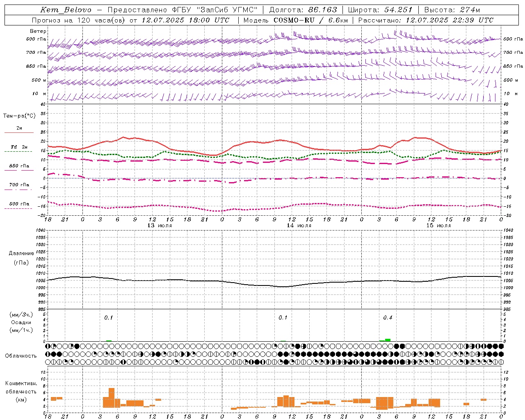Click the 700 гПа temperature legend entry
This screenshot has width=525, height=420.
pos(19,185)
